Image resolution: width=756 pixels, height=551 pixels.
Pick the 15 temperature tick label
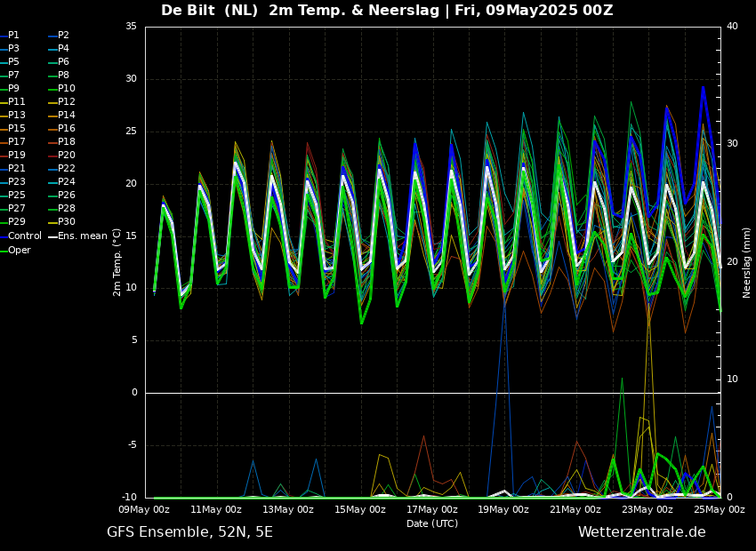point(131,236)
